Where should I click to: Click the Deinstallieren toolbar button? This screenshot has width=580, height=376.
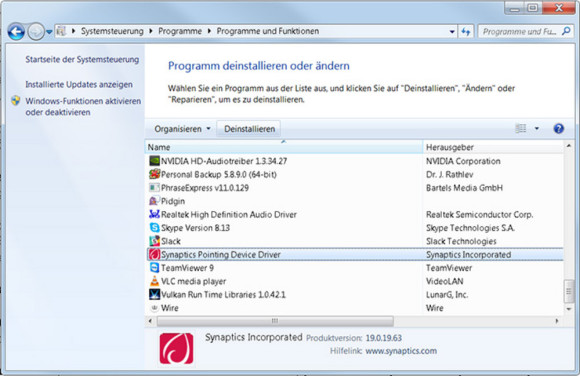[250, 129]
